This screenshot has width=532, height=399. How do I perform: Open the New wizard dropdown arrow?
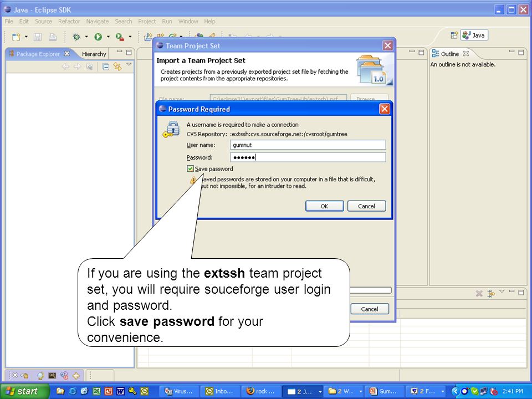pyautogui.click(x=26, y=37)
